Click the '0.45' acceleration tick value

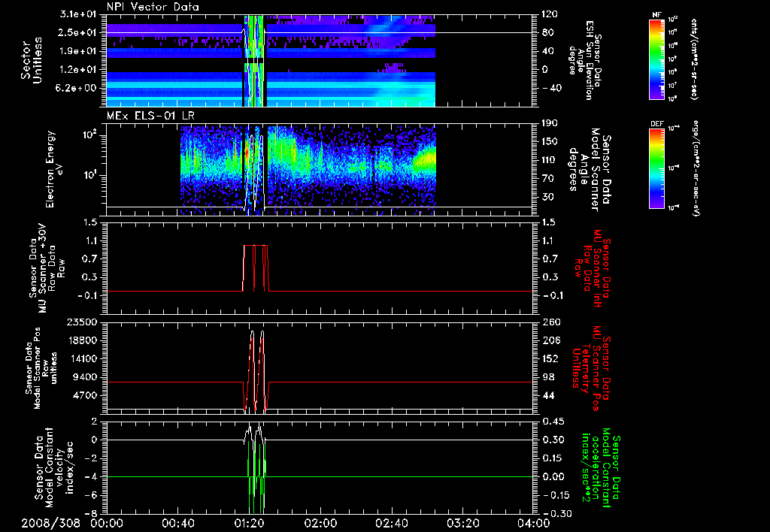(x=553, y=422)
